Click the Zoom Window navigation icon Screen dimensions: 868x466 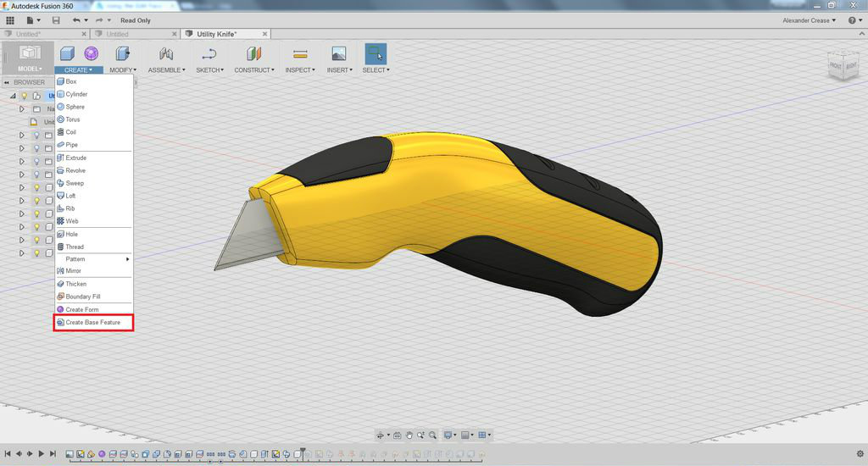[420, 435]
